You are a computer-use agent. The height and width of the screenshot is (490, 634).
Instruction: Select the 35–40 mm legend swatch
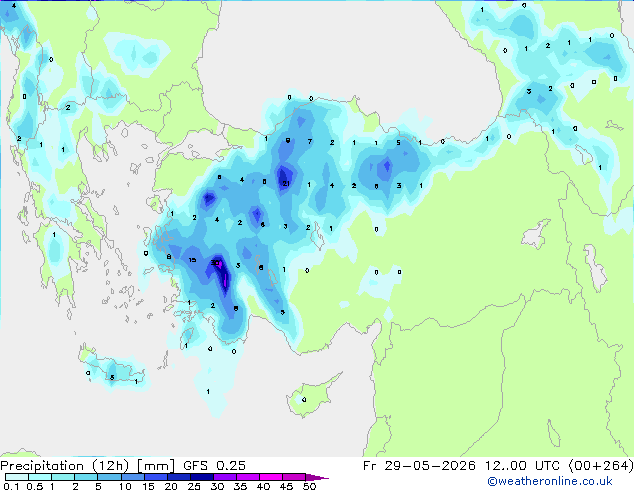(247, 477)
